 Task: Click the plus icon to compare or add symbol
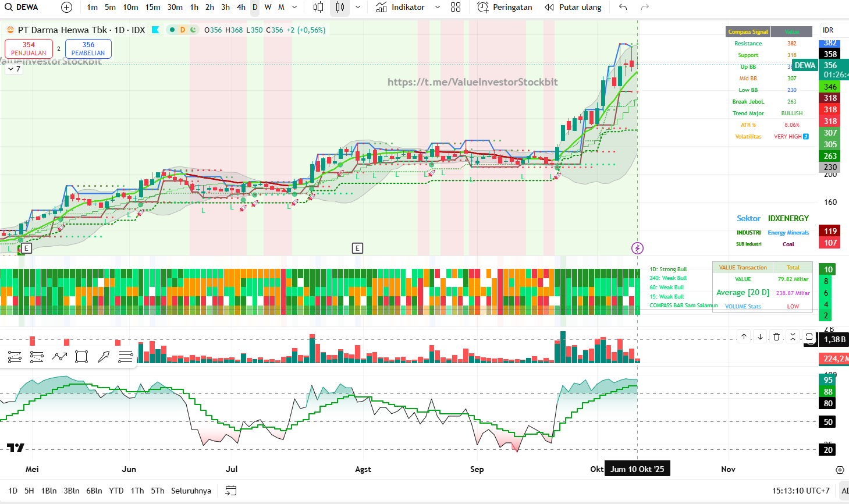(67, 7)
